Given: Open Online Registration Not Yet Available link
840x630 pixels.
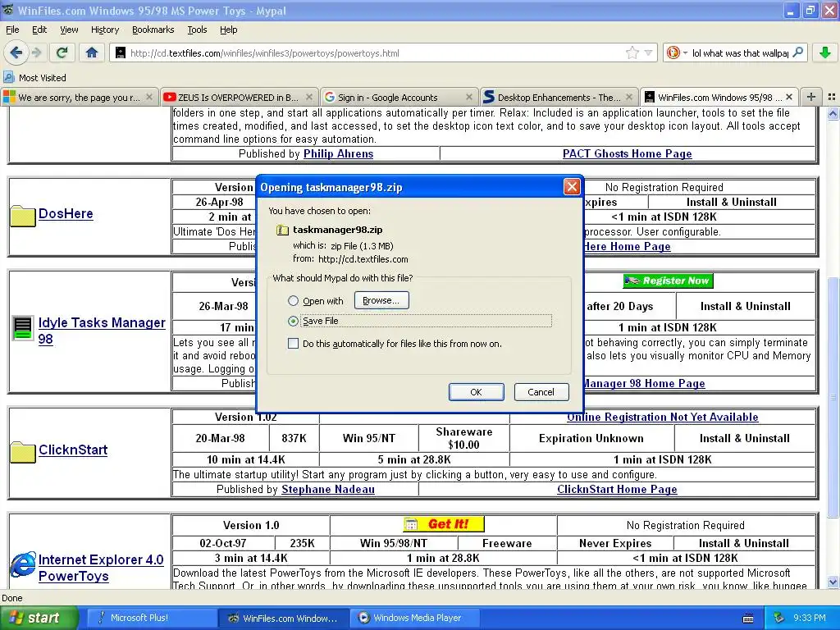Looking at the screenshot, I should 663,417.
